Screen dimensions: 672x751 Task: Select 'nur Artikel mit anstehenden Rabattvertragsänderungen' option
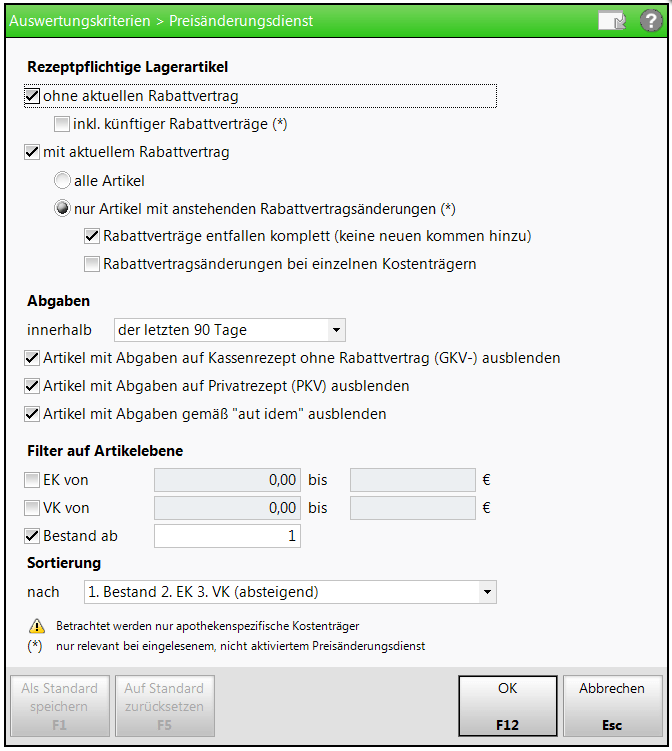62,208
